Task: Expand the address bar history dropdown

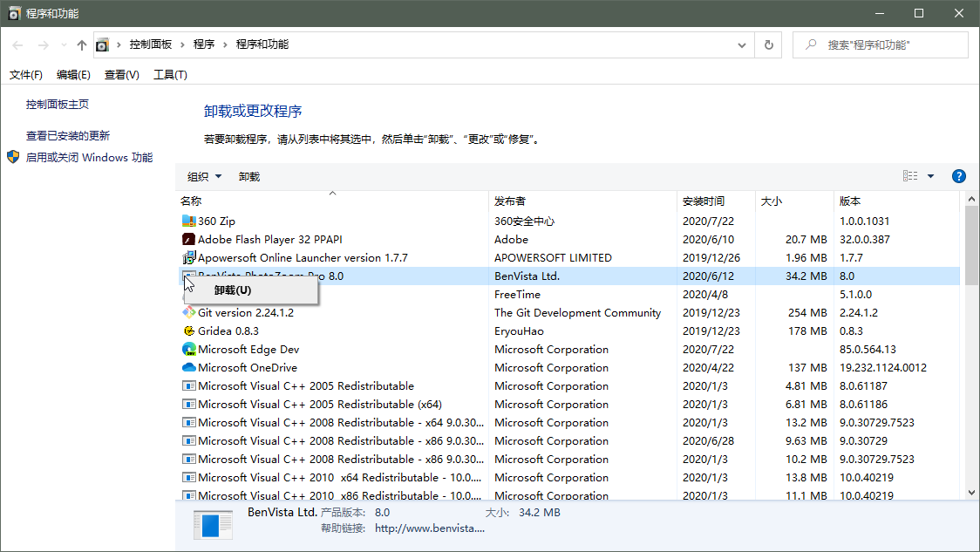Action: (742, 45)
